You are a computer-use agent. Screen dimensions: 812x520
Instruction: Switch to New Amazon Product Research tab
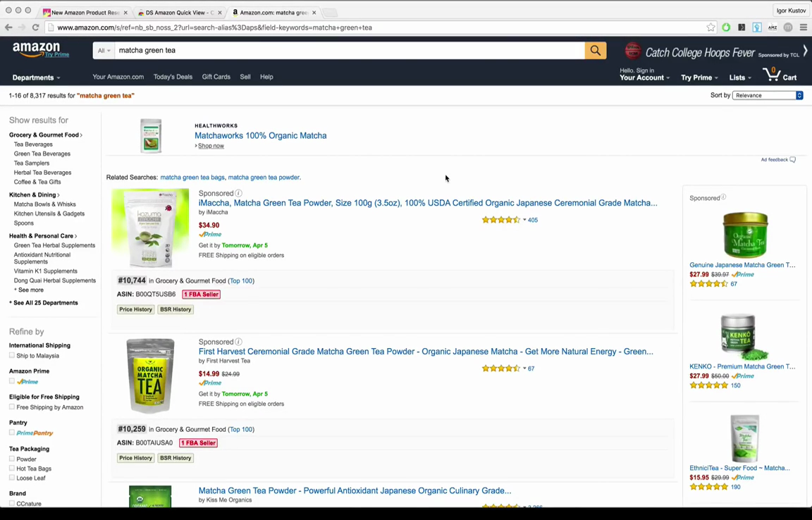tap(83, 13)
